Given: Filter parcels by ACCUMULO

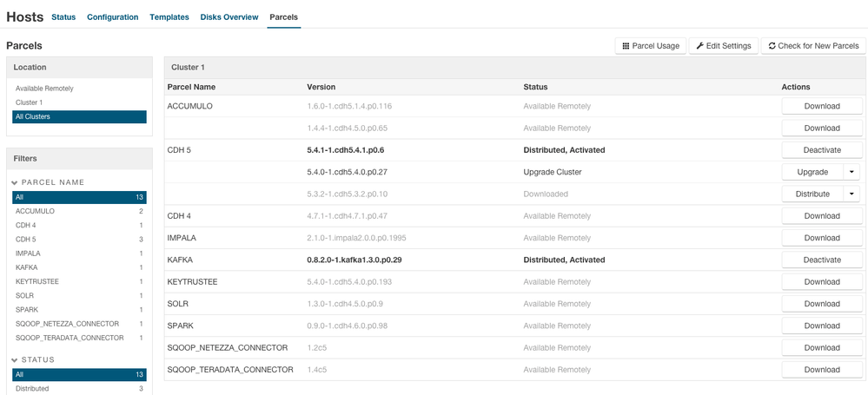Looking at the screenshot, I should pyautogui.click(x=79, y=211).
